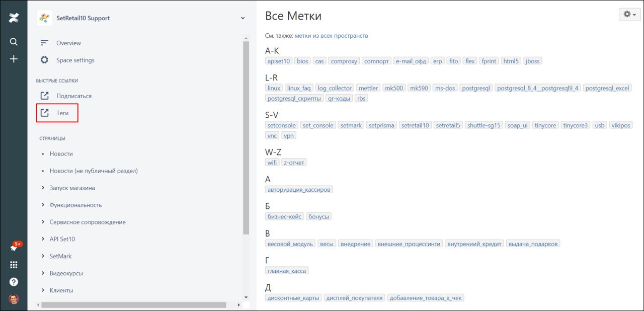Expand the API Set10 tree node

pos(43,240)
